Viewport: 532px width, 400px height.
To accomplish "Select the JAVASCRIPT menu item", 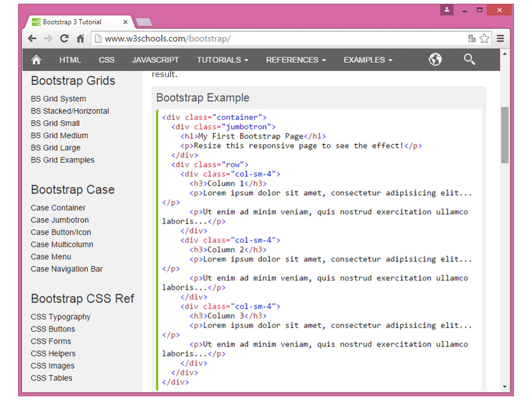I will click(x=155, y=60).
